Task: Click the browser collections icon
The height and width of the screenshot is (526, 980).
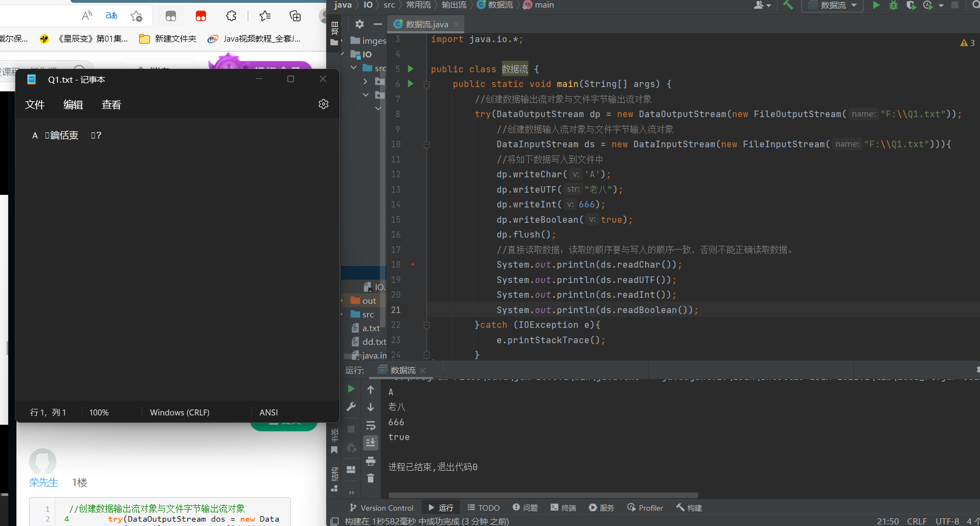Action: (295, 16)
